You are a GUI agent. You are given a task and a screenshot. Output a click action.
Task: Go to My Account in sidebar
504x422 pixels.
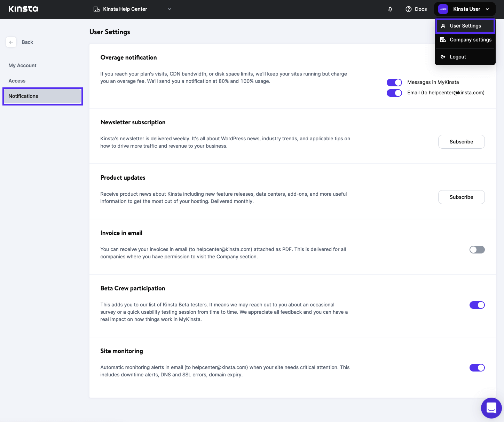pos(23,65)
